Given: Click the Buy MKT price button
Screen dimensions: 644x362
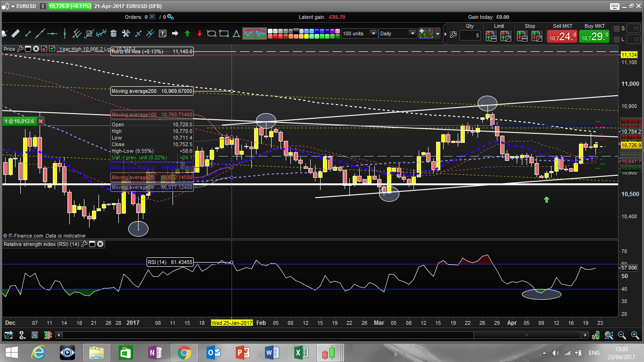Looking at the screenshot, I should coord(594,36).
